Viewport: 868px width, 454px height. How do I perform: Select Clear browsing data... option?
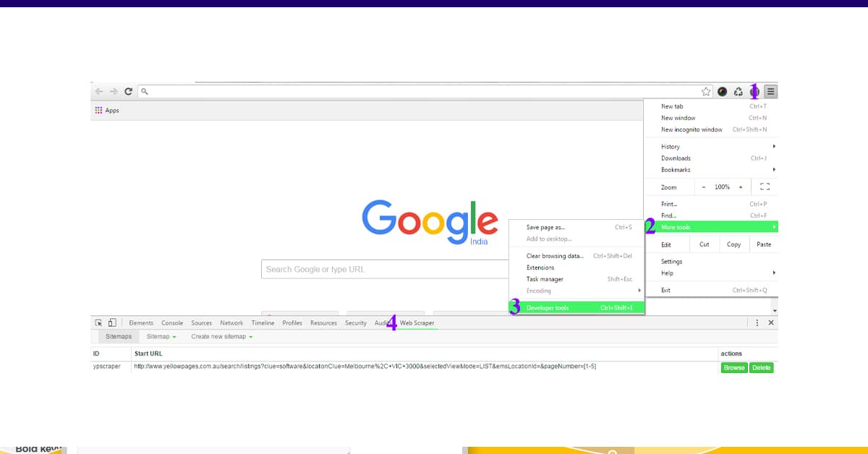pos(576,256)
